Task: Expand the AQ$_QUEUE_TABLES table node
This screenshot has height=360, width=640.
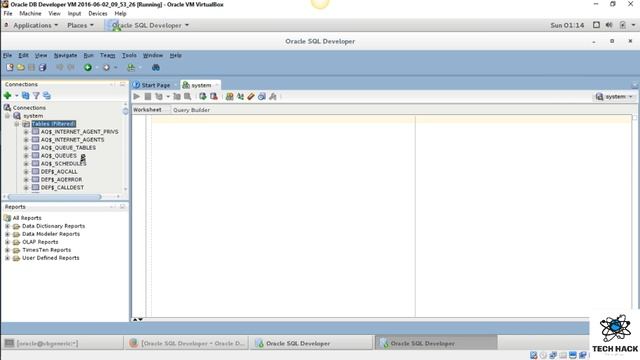Action: (x=26, y=148)
